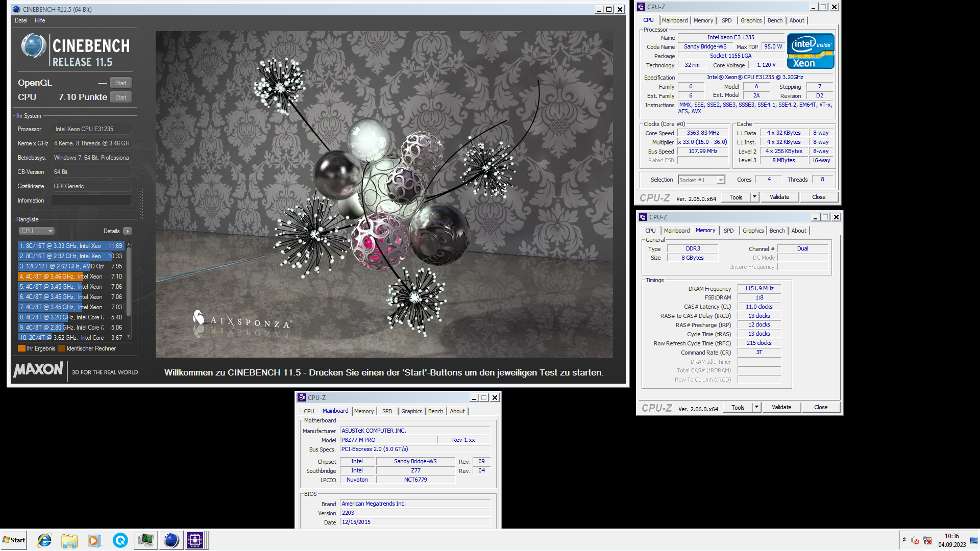Click DRAM Frequency value 1151.9 MHz
The image size is (980, 551).
pyautogui.click(x=759, y=288)
